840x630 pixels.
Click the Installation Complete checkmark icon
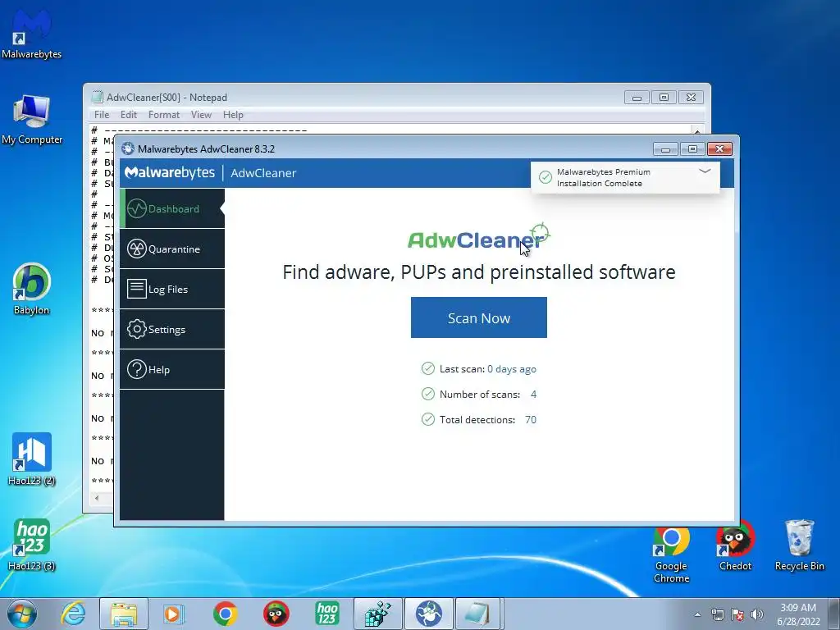click(546, 177)
